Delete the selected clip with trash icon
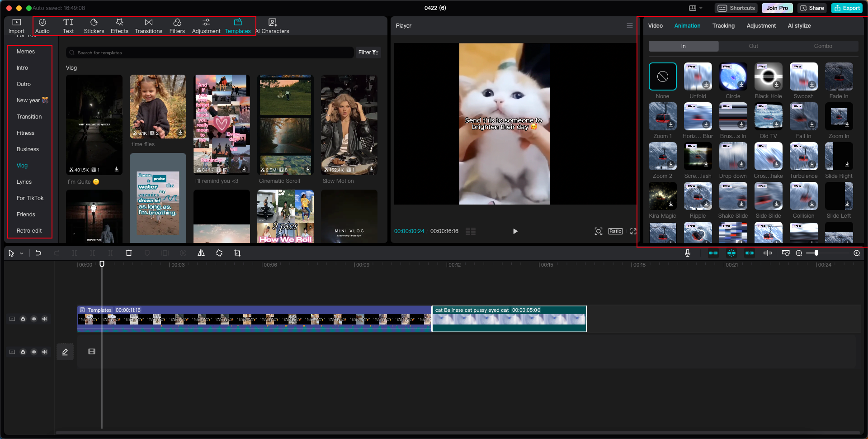This screenshot has height=439, width=868. [129, 253]
